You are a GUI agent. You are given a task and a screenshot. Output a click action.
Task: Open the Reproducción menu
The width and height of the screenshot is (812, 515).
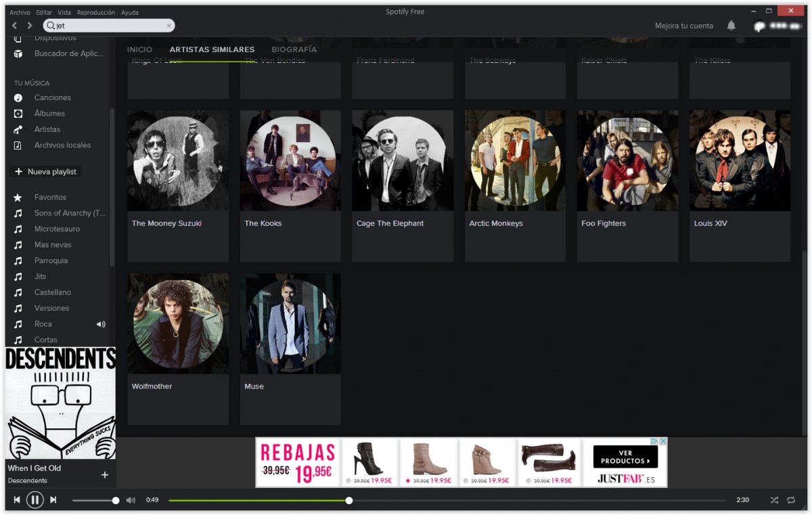[96, 12]
